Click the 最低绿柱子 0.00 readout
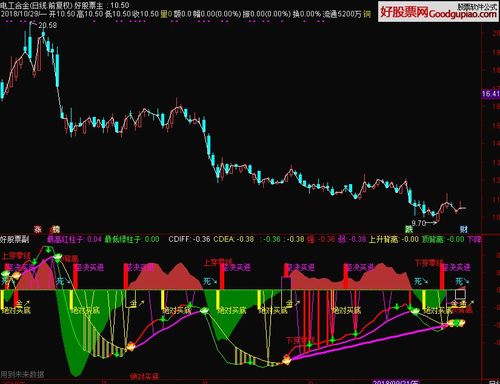 tap(132, 239)
